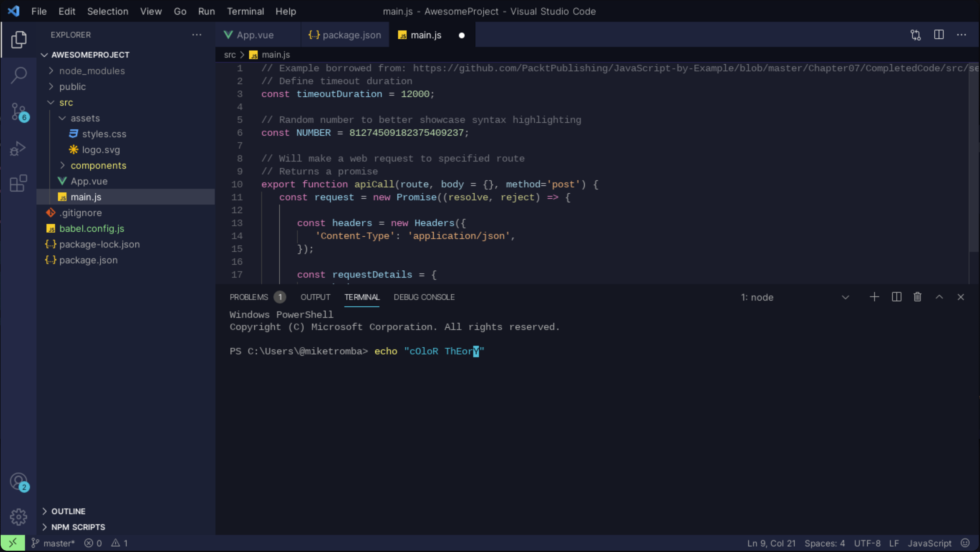This screenshot has width=980, height=552.
Task: Kill terminal with the trash icon
Action: point(917,297)
